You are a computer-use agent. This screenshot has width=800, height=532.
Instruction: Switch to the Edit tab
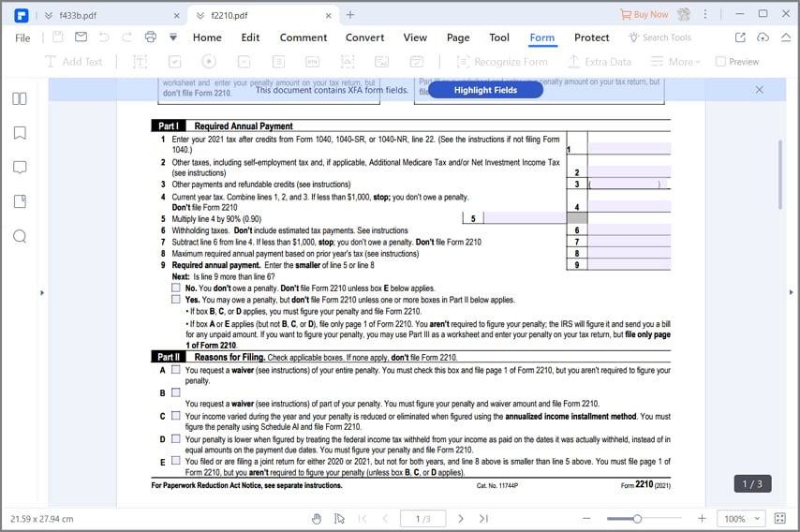tap(250, 37)
